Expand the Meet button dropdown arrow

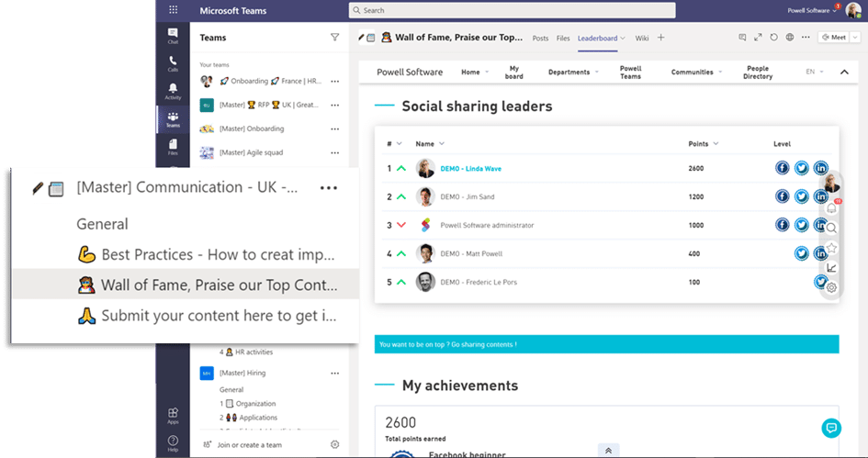click(854, 38)
